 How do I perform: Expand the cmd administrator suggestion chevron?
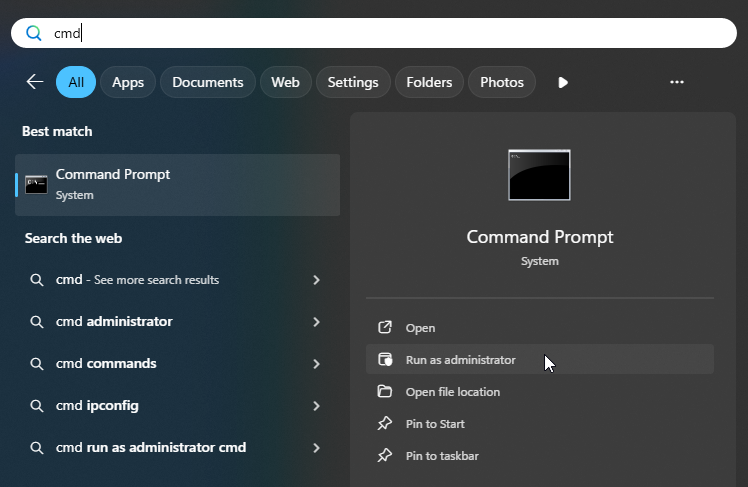pos(316,322)
